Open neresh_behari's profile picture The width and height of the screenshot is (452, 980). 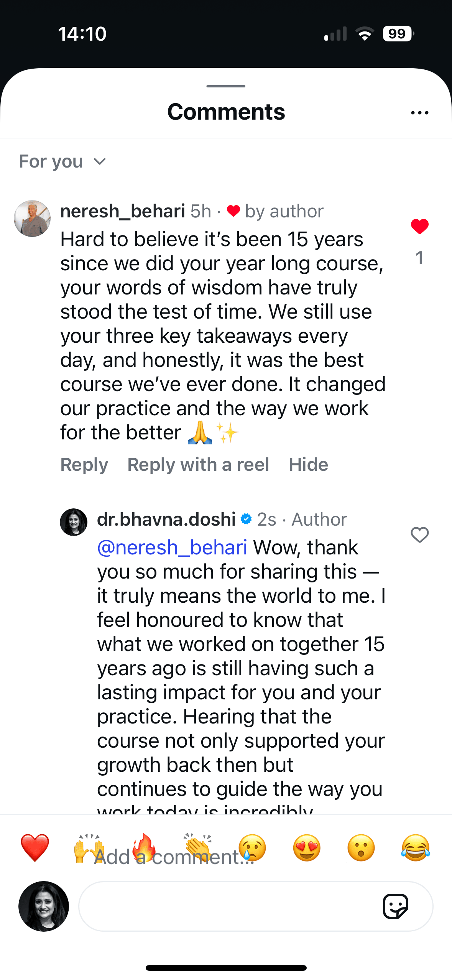[x=32, y=218]
